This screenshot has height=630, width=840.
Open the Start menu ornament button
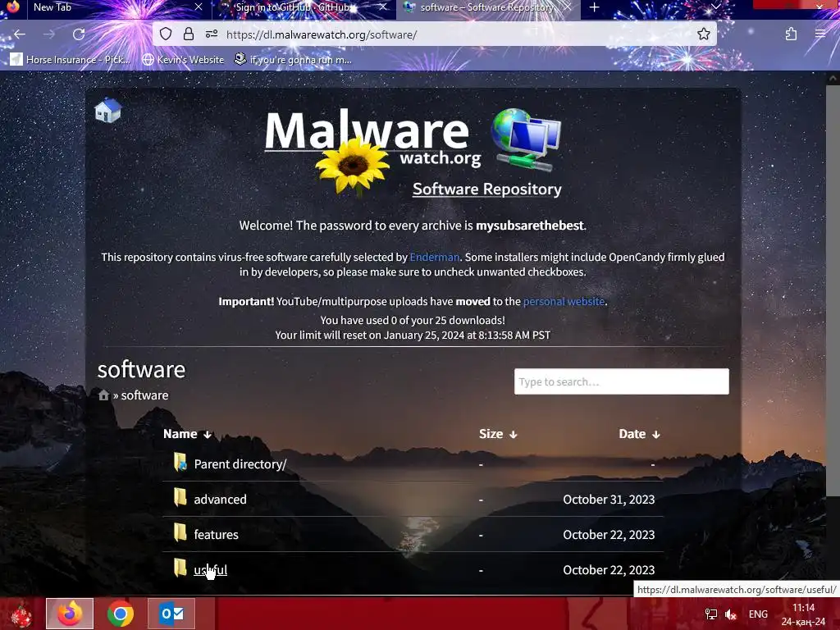21,614
